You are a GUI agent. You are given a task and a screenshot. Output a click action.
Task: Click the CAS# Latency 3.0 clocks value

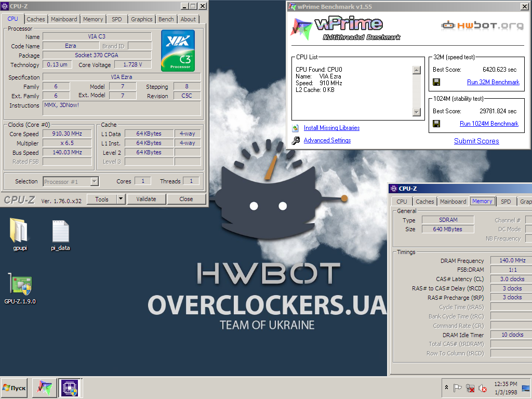pos(512,279)
